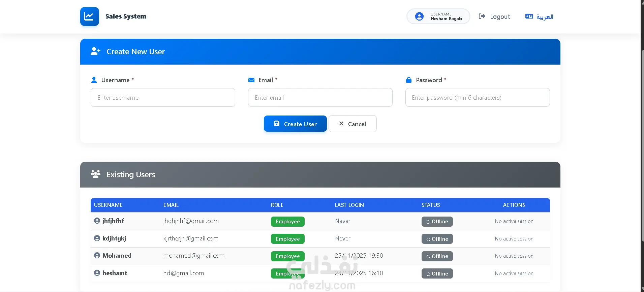The image size is (644, 292).
Task: Click the language switch icon beside العربية
Action: [529, 16]
